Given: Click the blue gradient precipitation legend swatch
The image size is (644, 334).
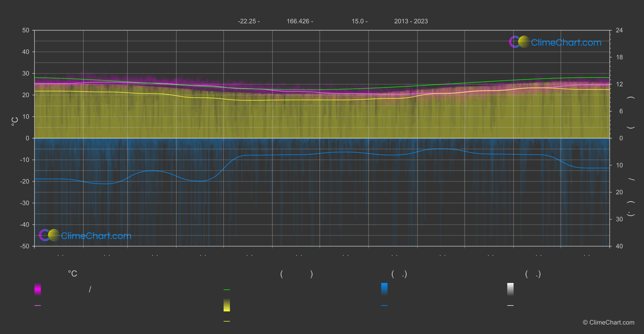Looking at the screenshot, I should pyautogui.click(x=384, y=289).
